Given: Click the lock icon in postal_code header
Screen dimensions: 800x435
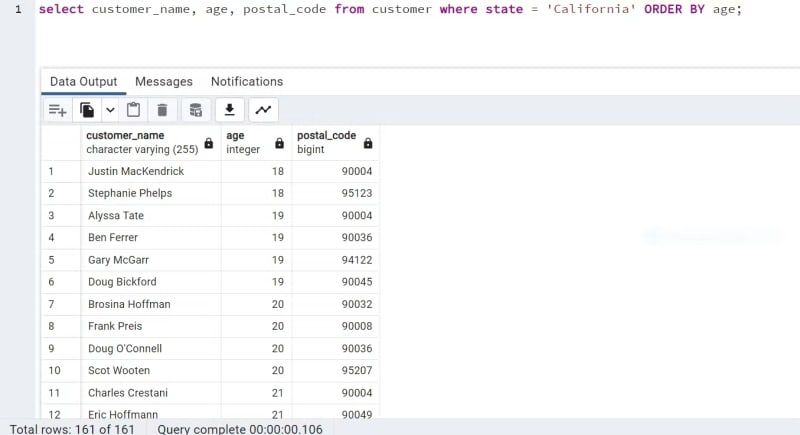Looking at the screenshot, I should click(368, 143).
